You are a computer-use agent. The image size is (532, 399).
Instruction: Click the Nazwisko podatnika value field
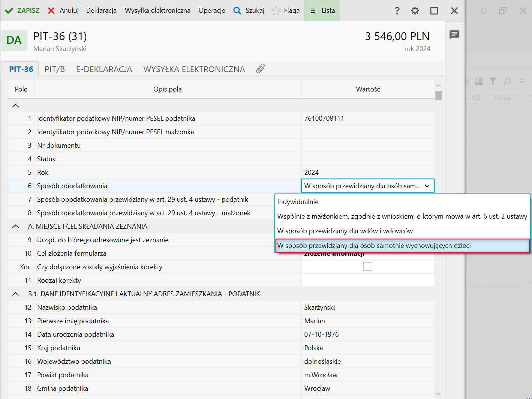click(x=367, y=307)
